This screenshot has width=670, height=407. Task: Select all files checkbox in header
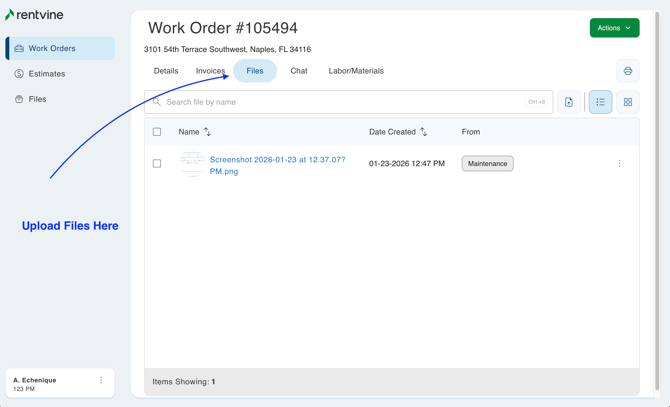click(x=157, y=132)
